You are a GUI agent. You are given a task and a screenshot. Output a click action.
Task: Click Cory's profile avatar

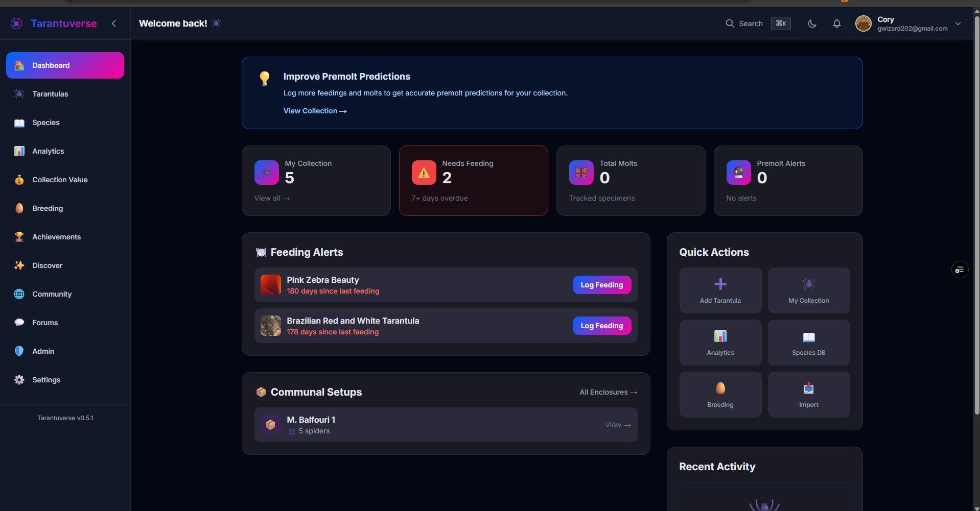[864, 23]
